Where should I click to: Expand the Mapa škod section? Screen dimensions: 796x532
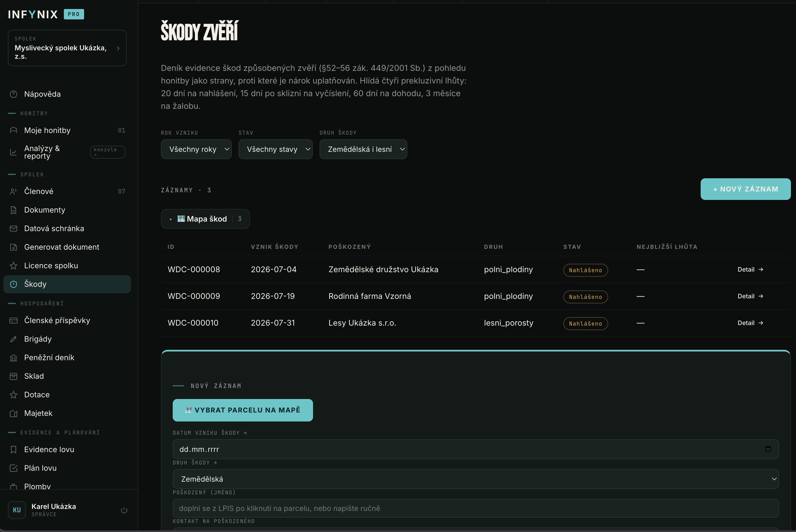205,219
